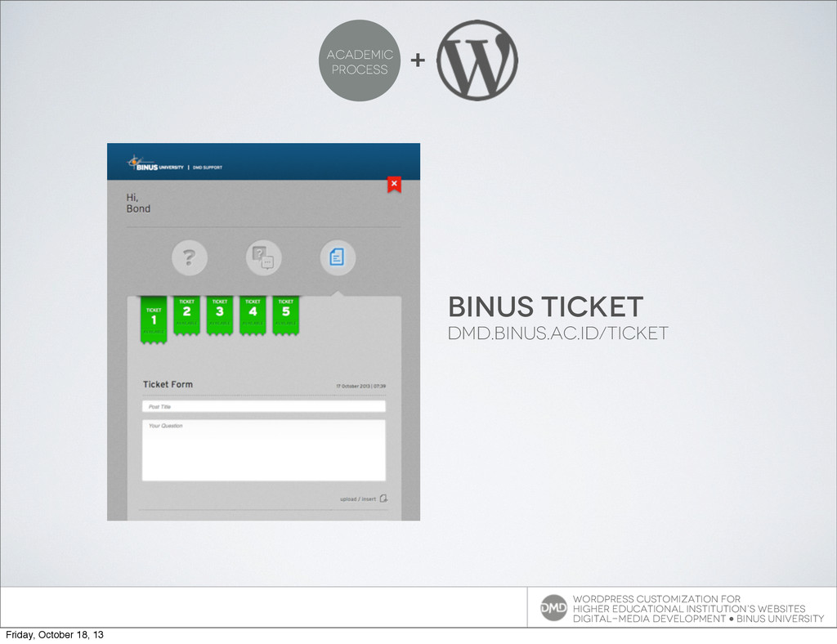Click the DMD round logo in footer

(553, 608)
